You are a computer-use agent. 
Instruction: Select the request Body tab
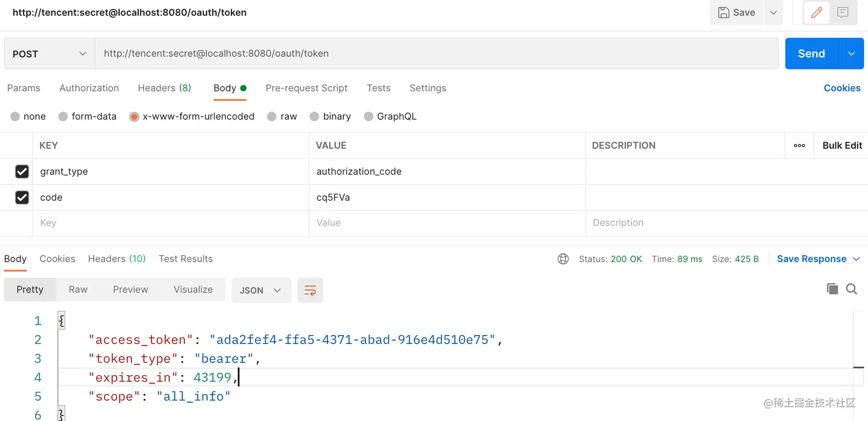pos(230,88)
